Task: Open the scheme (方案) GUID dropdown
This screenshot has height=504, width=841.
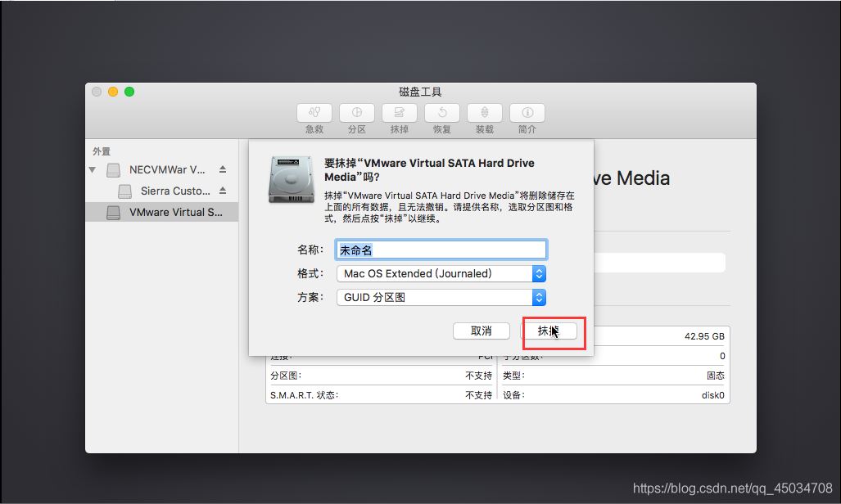Action: click(x=441, y=297)
